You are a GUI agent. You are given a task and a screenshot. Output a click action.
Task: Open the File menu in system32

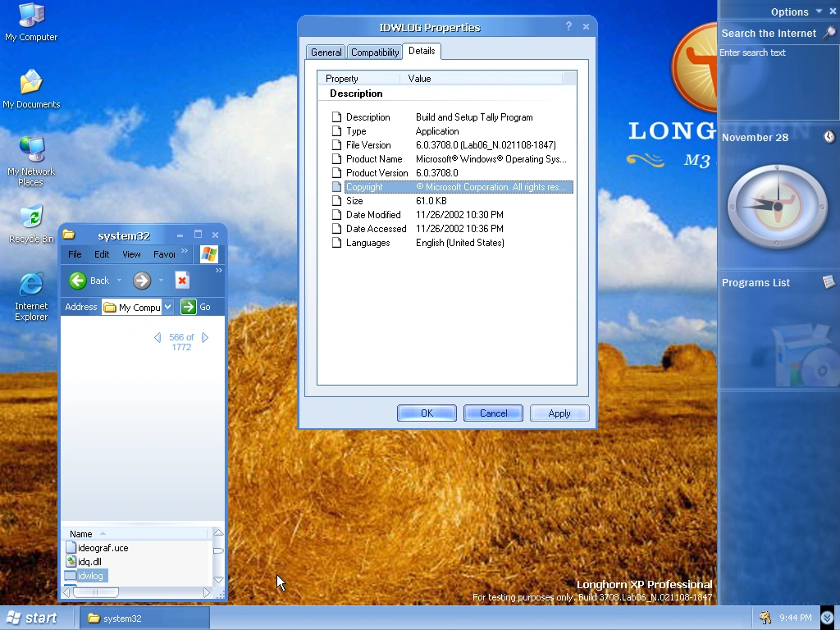point(75,254)
